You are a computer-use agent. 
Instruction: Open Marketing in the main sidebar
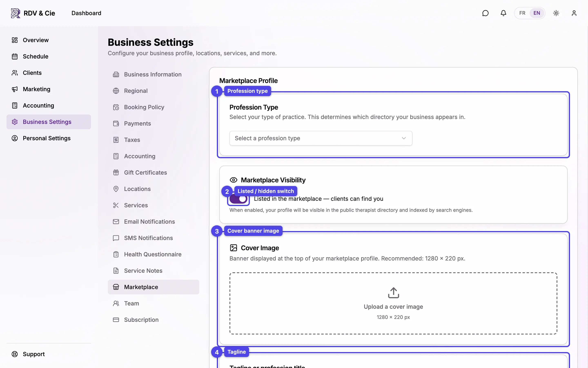click(49, 89)
